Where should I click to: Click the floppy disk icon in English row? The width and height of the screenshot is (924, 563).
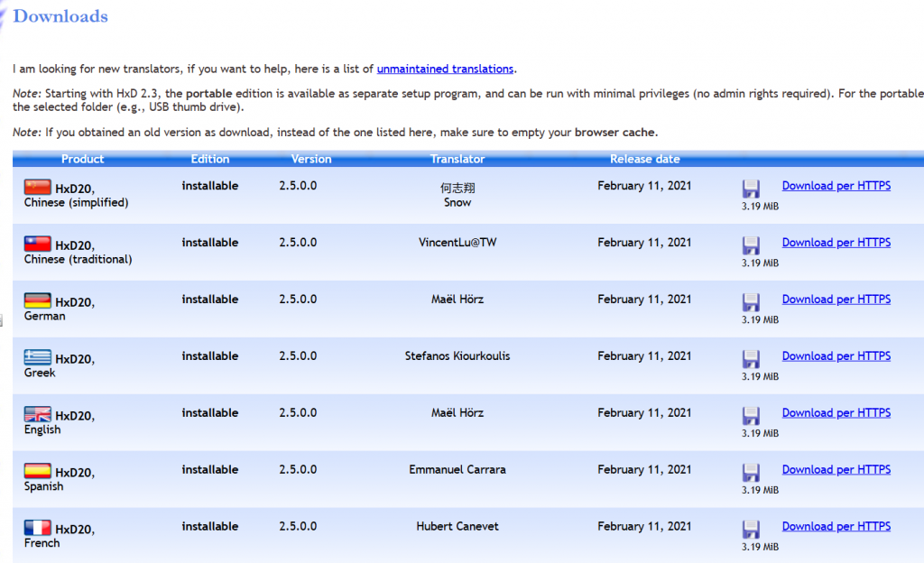[751, 416]
